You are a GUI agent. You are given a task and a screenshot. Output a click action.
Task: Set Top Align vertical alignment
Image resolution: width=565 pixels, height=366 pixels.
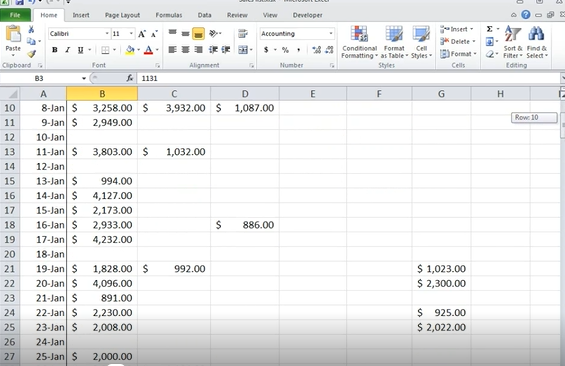click(173, 33)
